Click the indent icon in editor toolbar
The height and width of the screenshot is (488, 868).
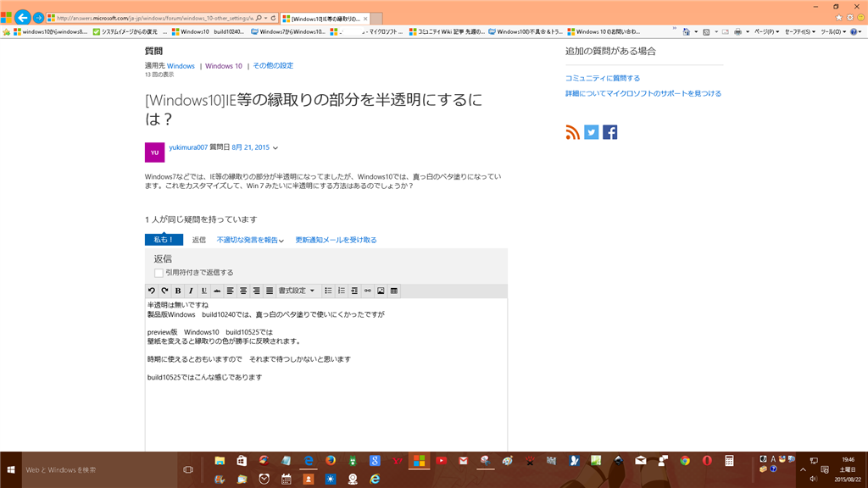click(354, 291)
